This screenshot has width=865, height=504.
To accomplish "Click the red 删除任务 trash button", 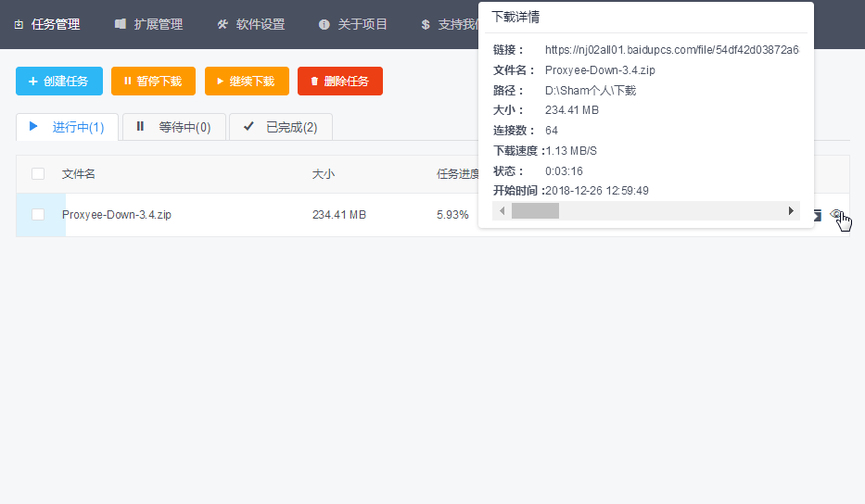I will (x=340, y=82).
